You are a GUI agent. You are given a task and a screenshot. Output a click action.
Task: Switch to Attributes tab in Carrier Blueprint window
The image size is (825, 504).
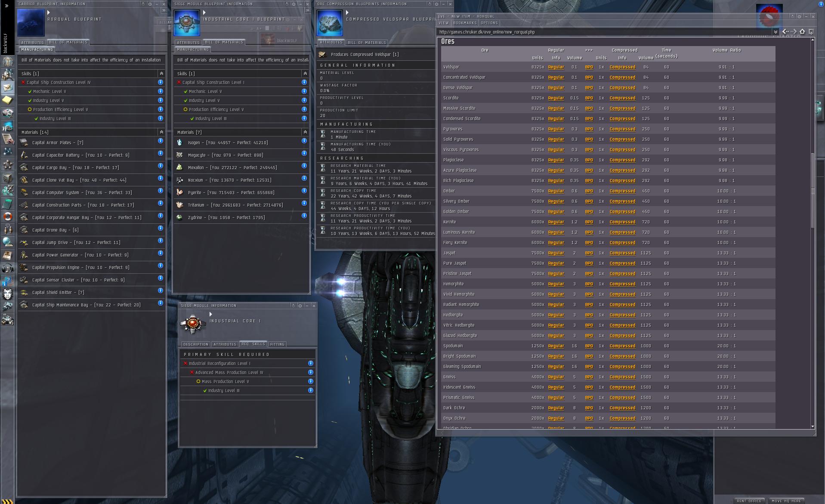pos(33,43)
